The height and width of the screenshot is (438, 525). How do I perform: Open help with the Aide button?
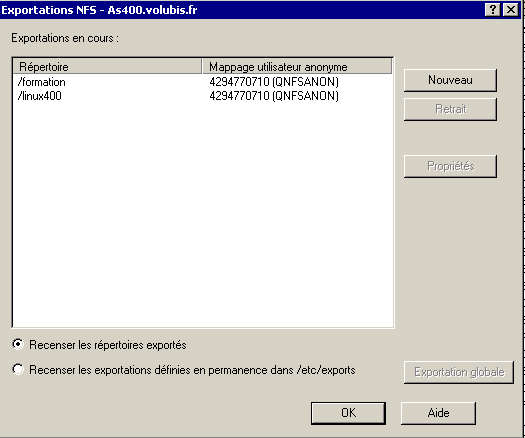(x=438, y=413)
